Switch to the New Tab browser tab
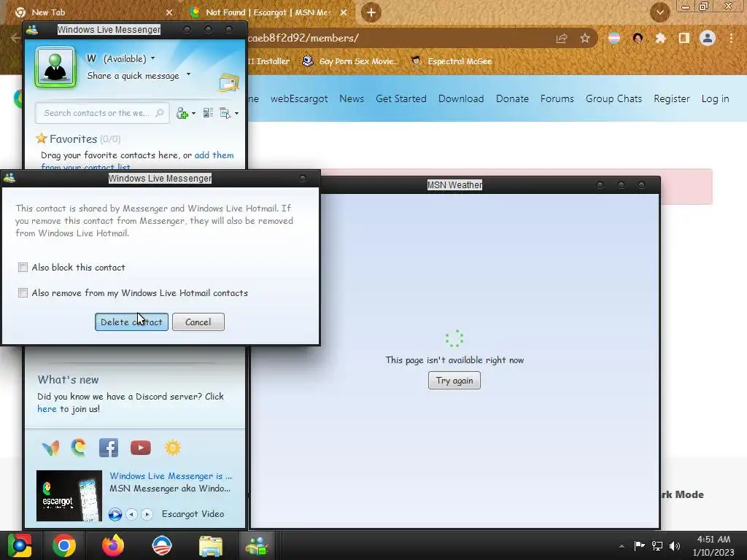 (x=93, y=12)
